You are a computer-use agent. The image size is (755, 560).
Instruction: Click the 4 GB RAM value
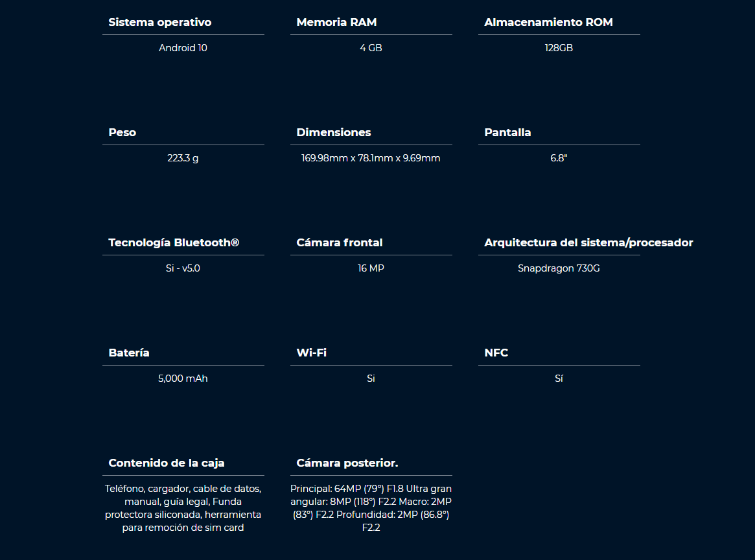(371, 48)
